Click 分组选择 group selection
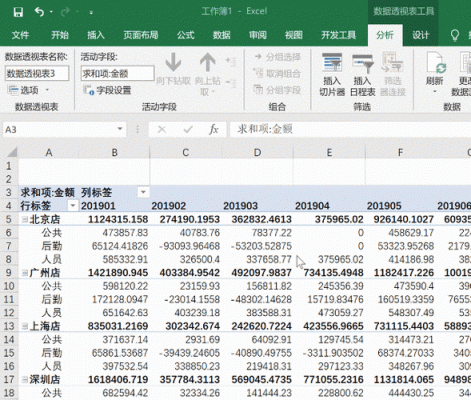 (277, 57)
